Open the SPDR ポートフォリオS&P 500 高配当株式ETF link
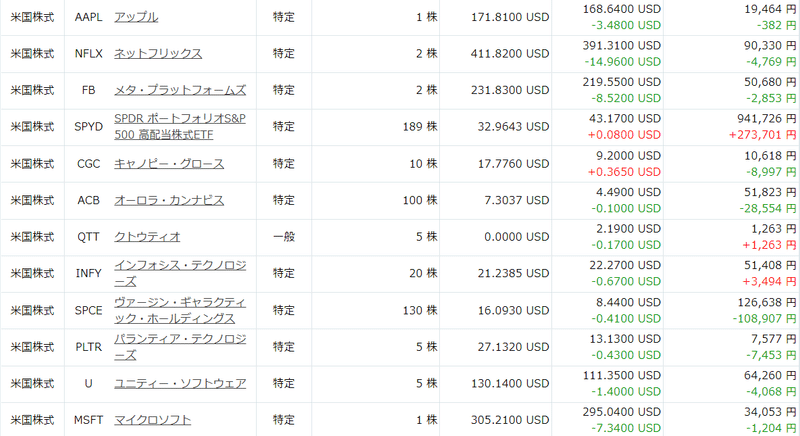Image resolution: width=800 pixels, height=436 pixels. tap(180, 126)
